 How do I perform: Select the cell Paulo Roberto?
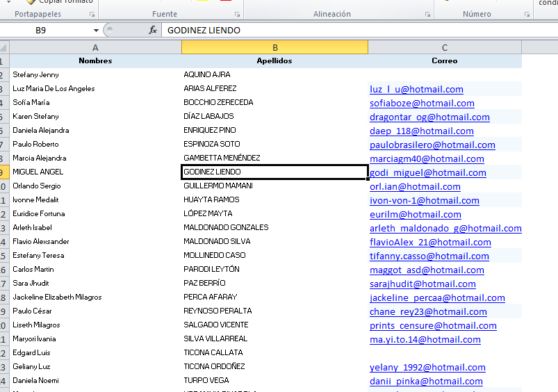click(95, 144)
